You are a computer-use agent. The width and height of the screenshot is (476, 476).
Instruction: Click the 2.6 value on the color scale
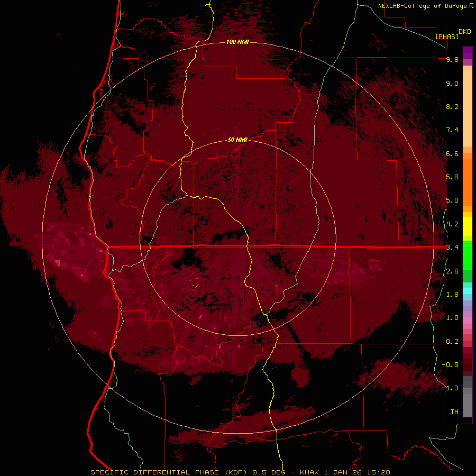(x=452, y=271)
